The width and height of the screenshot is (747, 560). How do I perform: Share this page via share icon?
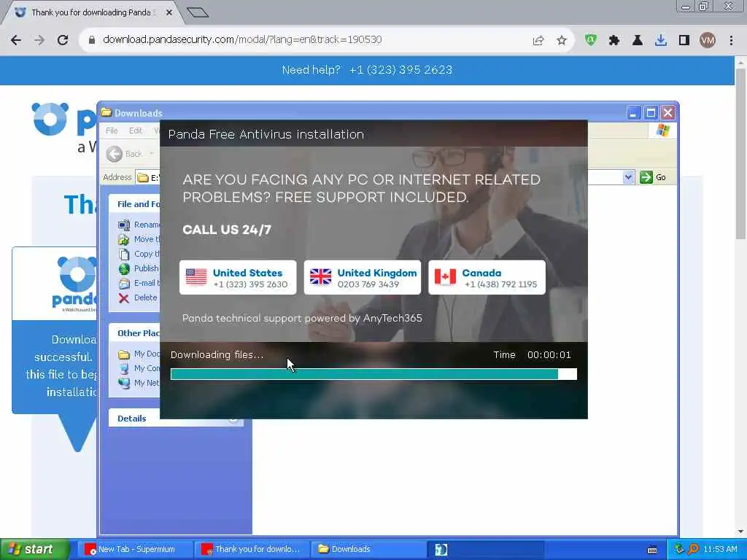point(538,41)
